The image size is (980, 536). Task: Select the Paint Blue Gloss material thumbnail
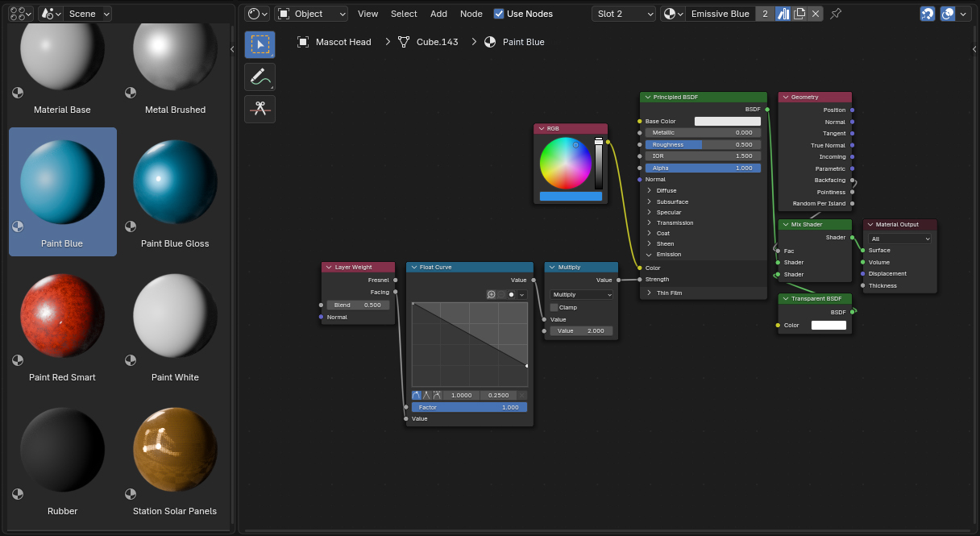(175, 192)
